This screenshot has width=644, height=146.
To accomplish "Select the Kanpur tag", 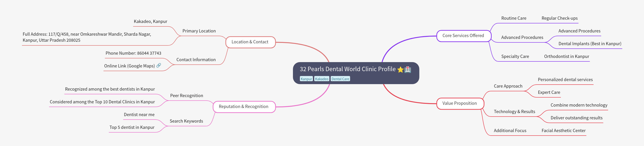I will tap(306, 79).
